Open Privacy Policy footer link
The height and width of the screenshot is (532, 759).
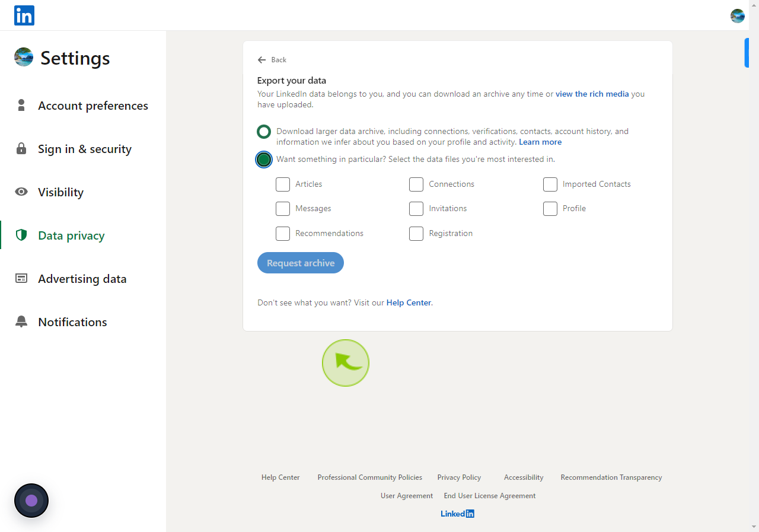click(x=459, y=477)
